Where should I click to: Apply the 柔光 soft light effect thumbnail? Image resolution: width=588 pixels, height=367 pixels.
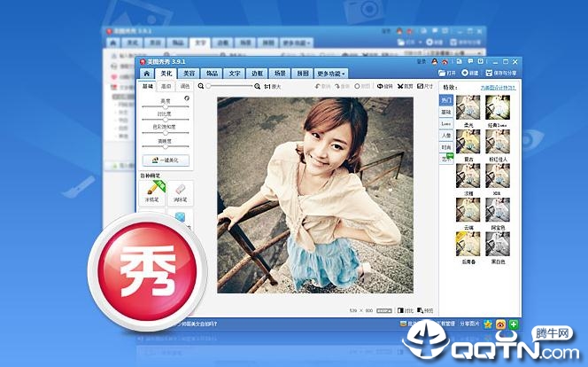point(468,109)
